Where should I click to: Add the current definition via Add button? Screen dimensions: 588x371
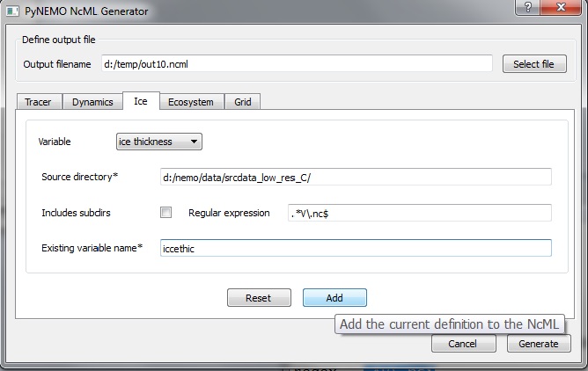(334, 298)
